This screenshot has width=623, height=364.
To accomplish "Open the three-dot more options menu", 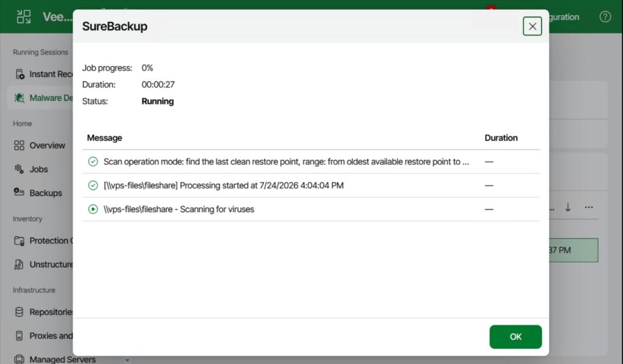I will tap(589, 207).
